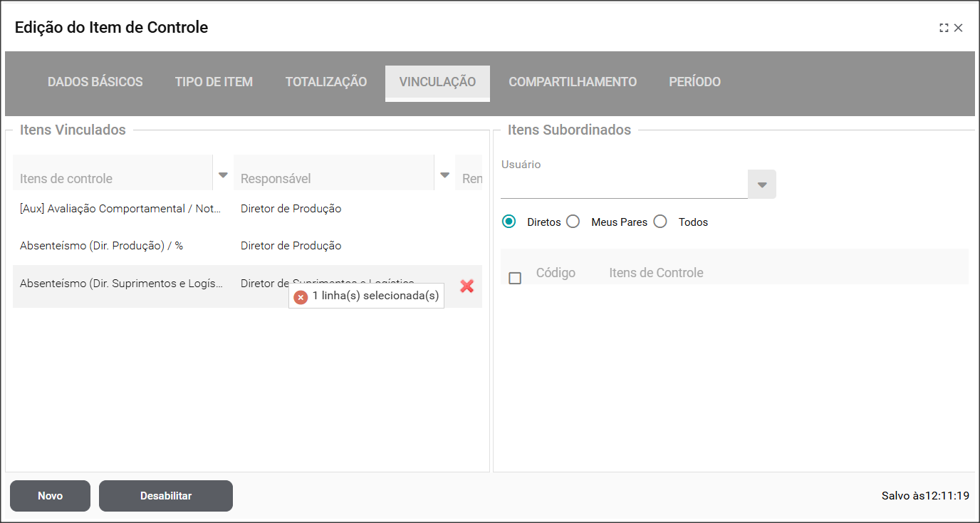Click the Desabilitar button
The image size is (980, 523).
pos(166,496)
